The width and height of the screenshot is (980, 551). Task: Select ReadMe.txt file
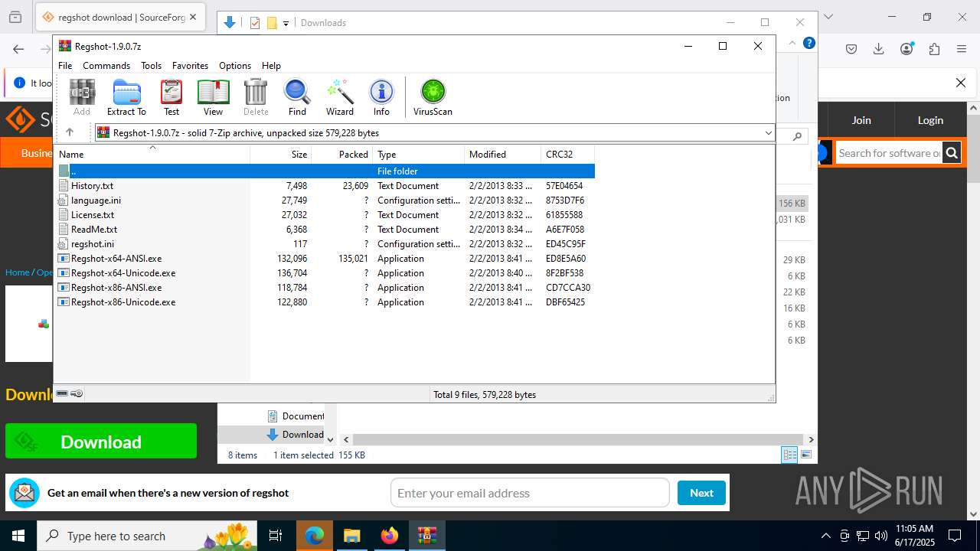coord(325,230)
